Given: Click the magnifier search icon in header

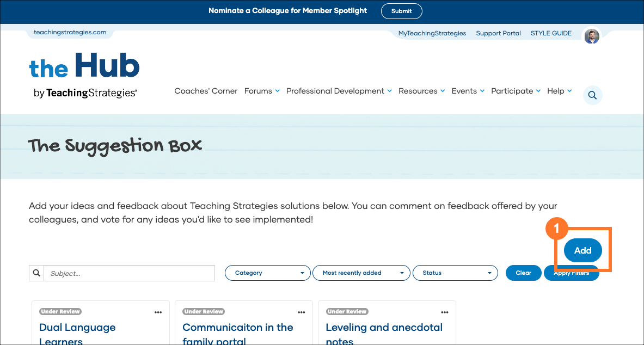Looking at the screenshot, I should [x=592, y=95].
